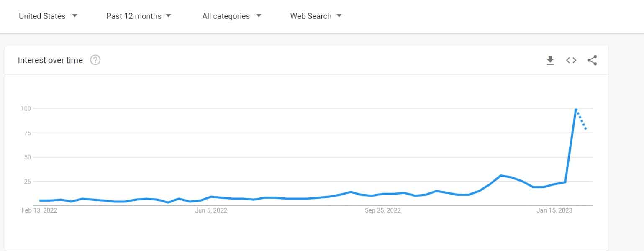Image resolution: width=644 pixels, height=251 pixels.
Task: Expand the Past 12 months time selector
Action: pos(138,16)
